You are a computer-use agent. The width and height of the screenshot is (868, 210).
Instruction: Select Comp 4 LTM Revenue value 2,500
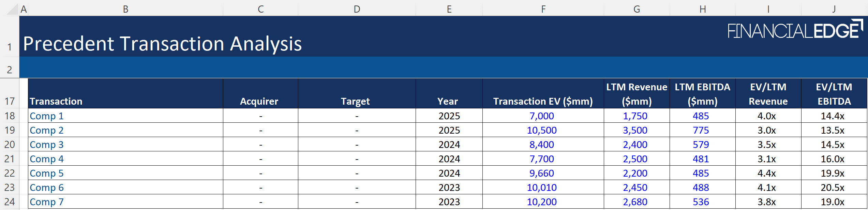635,159
